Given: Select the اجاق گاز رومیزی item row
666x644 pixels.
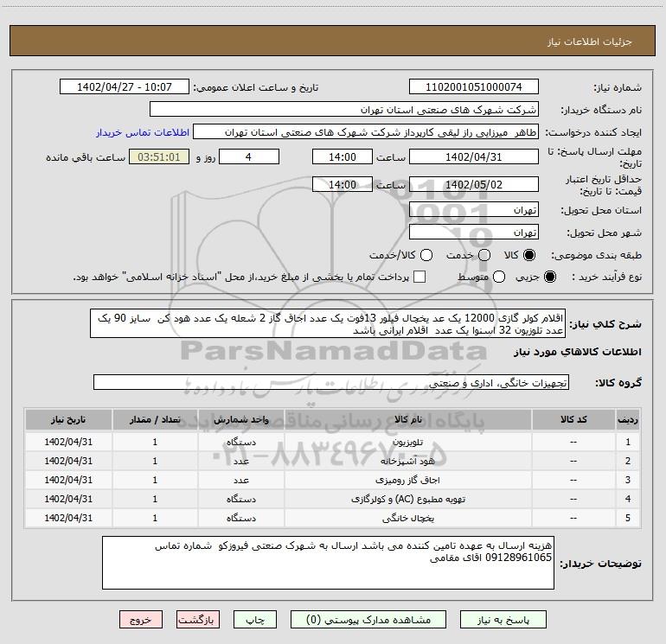Looking at the screenshot, I should [333, 480].
